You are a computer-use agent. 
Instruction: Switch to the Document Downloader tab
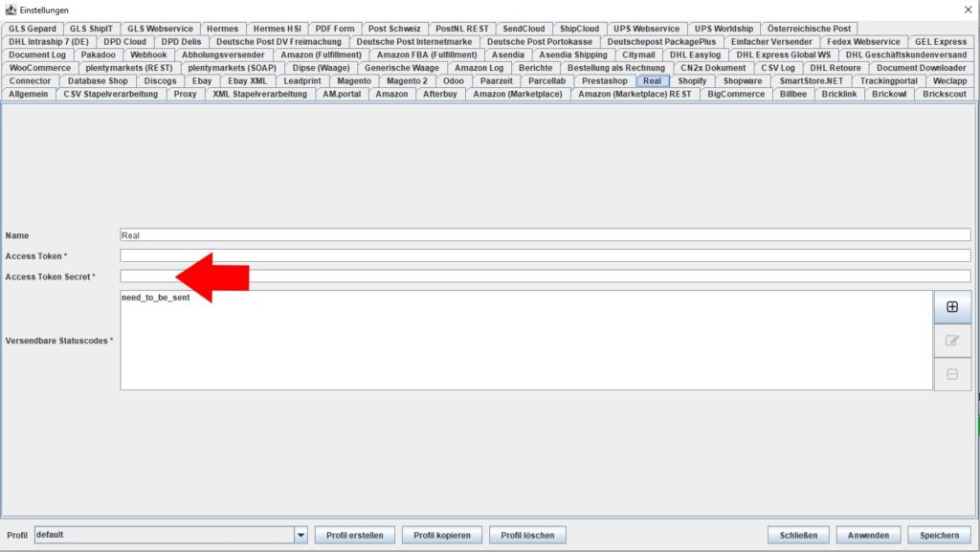pyautogui.click(x=921, y=67)
